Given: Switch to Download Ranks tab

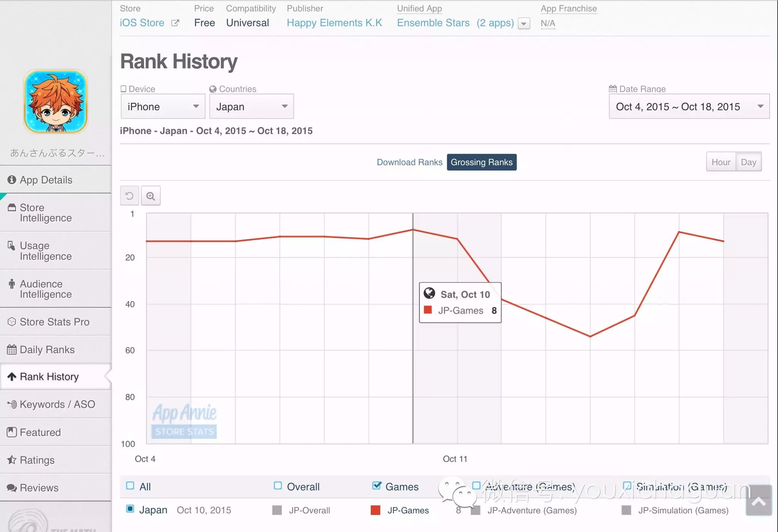Looking at the screenshot, I should click(x=410, y=163).
